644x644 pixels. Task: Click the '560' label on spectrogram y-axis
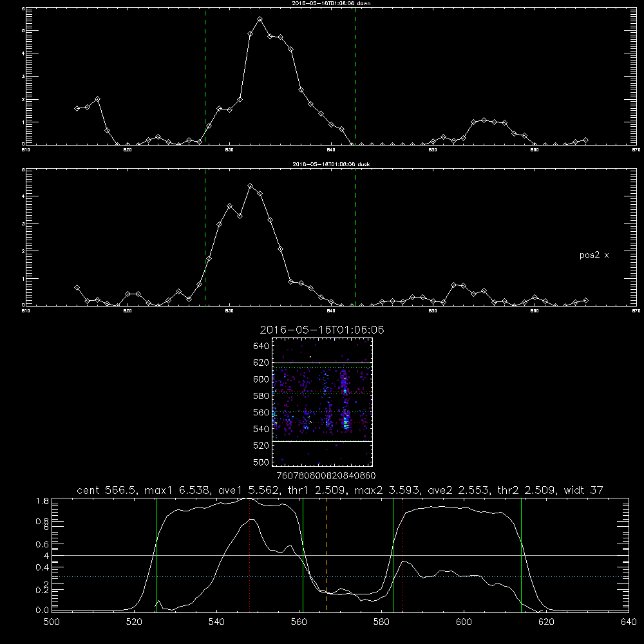click(x=261, y=412)
